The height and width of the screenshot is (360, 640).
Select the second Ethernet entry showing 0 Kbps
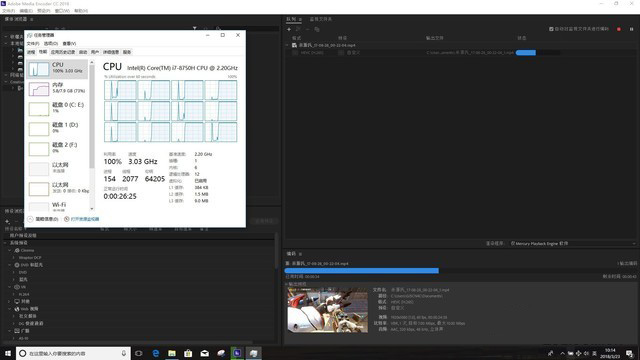point(57,189)
